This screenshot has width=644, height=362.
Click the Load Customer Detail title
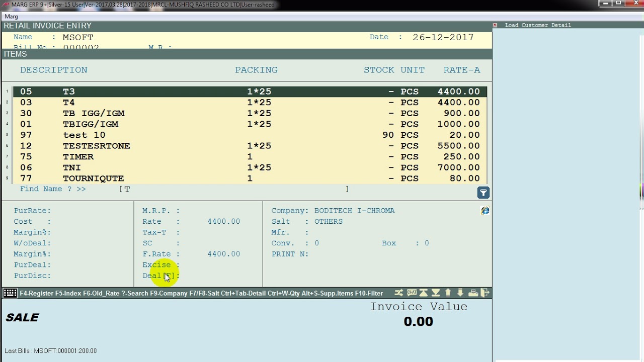538,25
